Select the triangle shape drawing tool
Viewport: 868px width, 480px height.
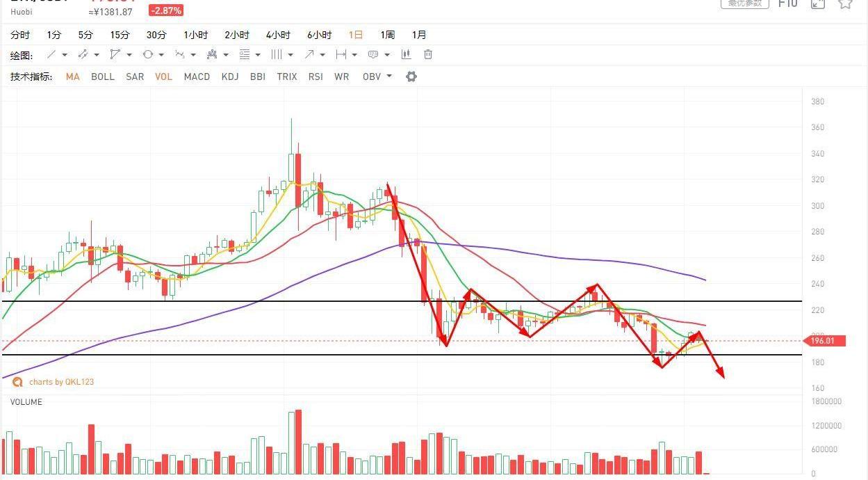115,54
